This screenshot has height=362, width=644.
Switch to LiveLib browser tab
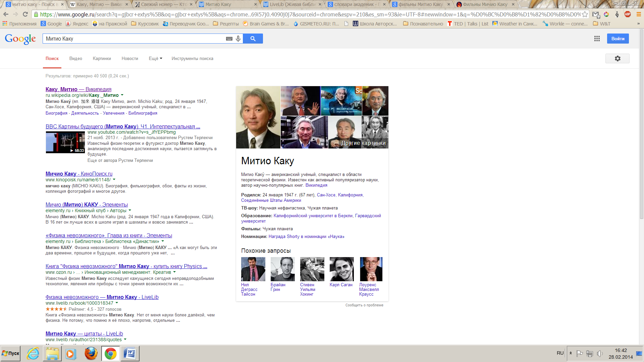pos(292,4)
